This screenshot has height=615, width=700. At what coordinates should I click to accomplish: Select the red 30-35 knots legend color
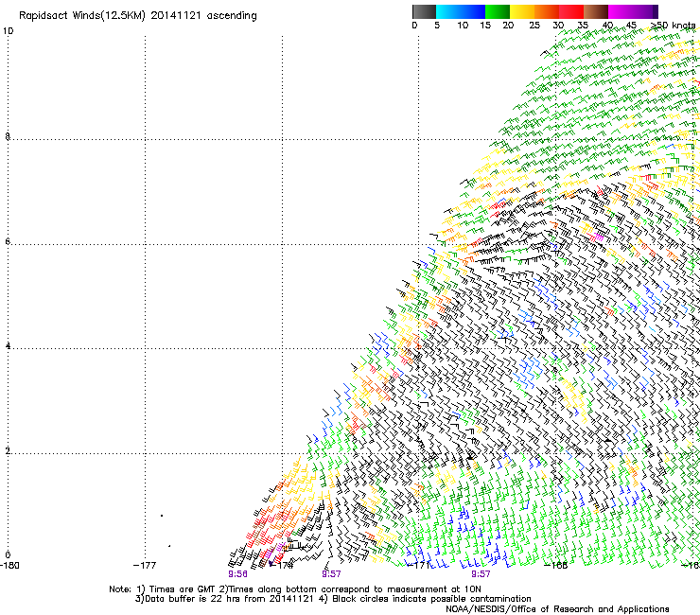point(571,11)
